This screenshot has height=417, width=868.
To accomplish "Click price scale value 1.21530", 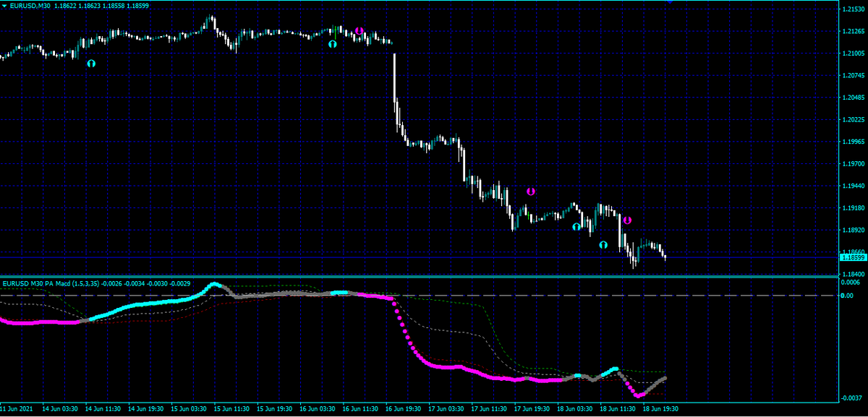I will (x=853, y=9).
